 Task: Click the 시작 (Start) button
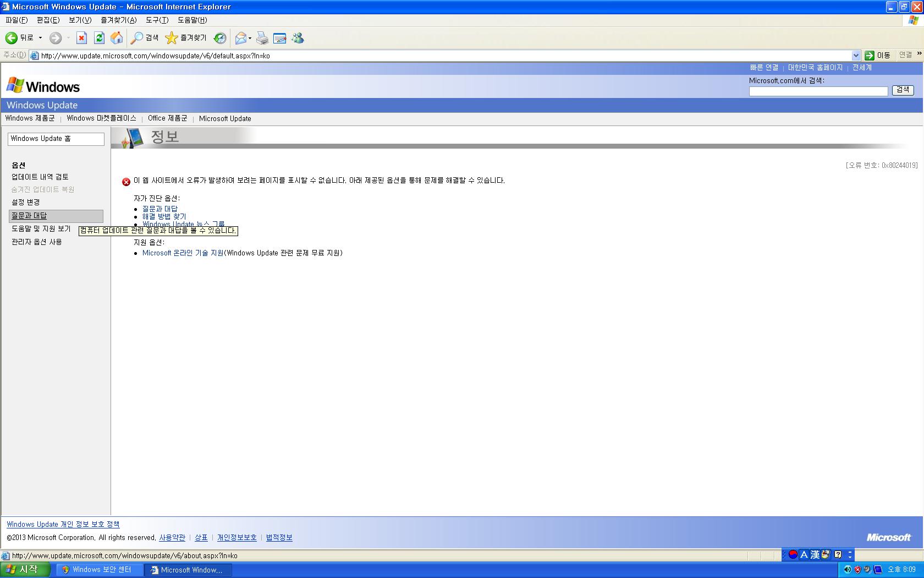coord(25,570)
